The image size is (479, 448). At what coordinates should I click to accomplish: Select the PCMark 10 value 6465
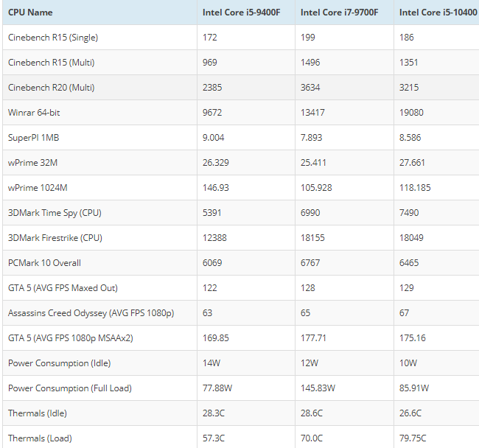click(409, 263)
